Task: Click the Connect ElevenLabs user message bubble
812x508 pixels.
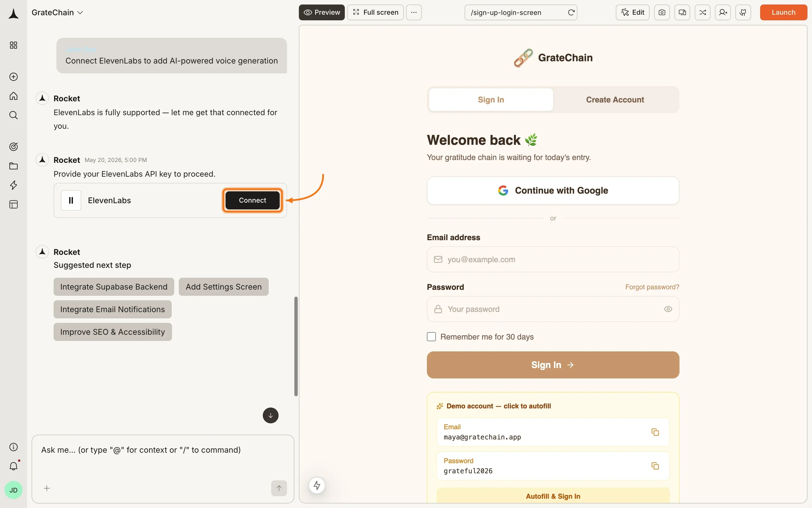Action: (171, 55)
